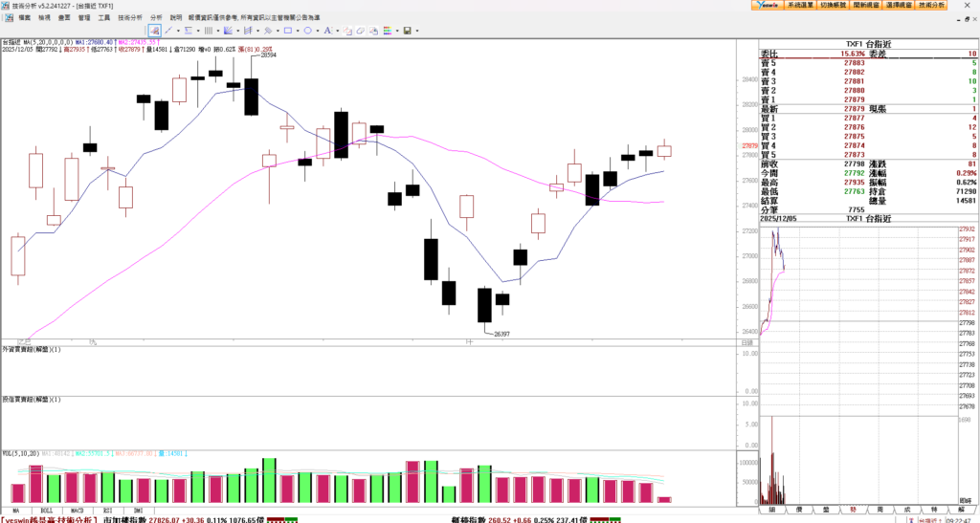
Task: Select the eraser tool in toolbar
Action: (x=360, y=31)
